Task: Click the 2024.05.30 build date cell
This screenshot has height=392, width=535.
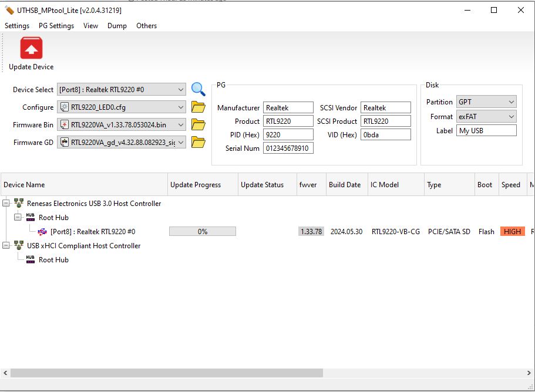Action: (x=346, y=231)
